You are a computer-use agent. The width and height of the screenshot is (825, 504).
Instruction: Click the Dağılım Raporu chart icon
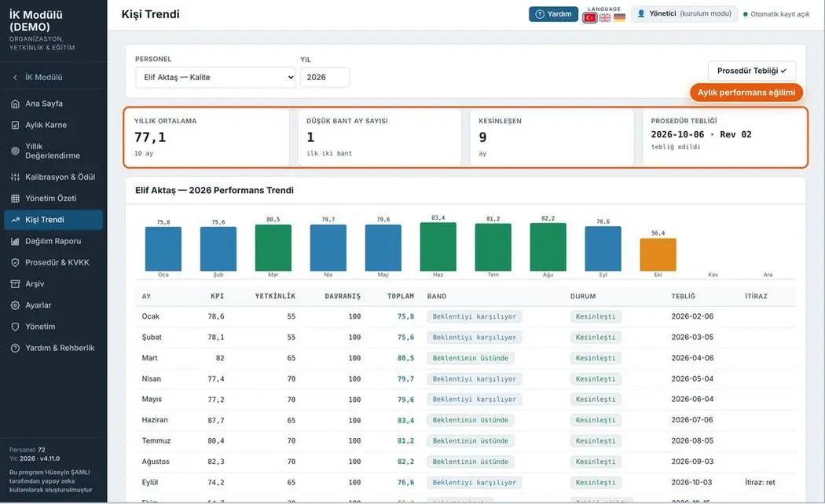(15, 241)
